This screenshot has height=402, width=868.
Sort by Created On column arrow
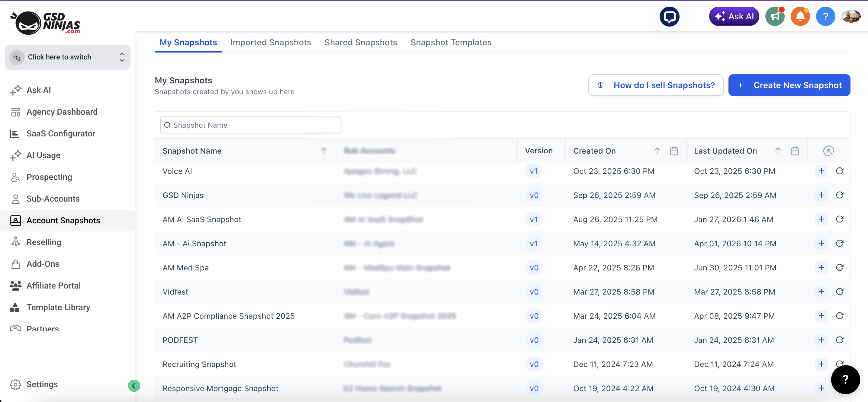click(x=657, y=151)
